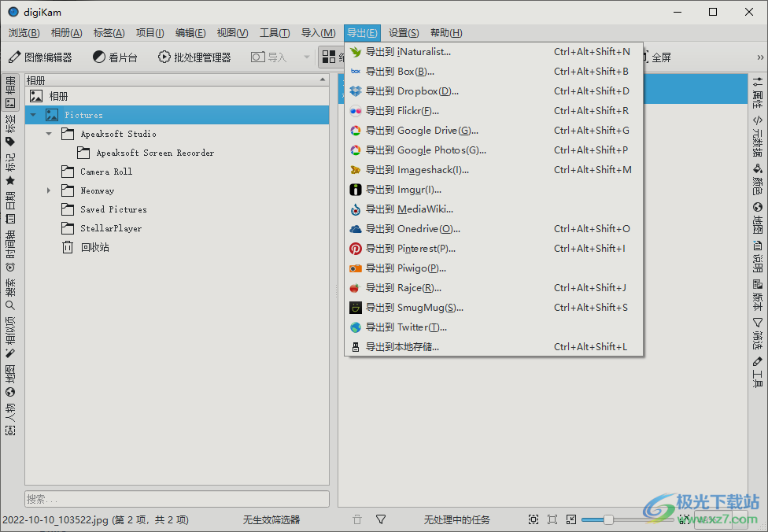Open the toolbar overflow chevron at far right
The height and width of the screenshot is (532, 768).
coord(760,57)
